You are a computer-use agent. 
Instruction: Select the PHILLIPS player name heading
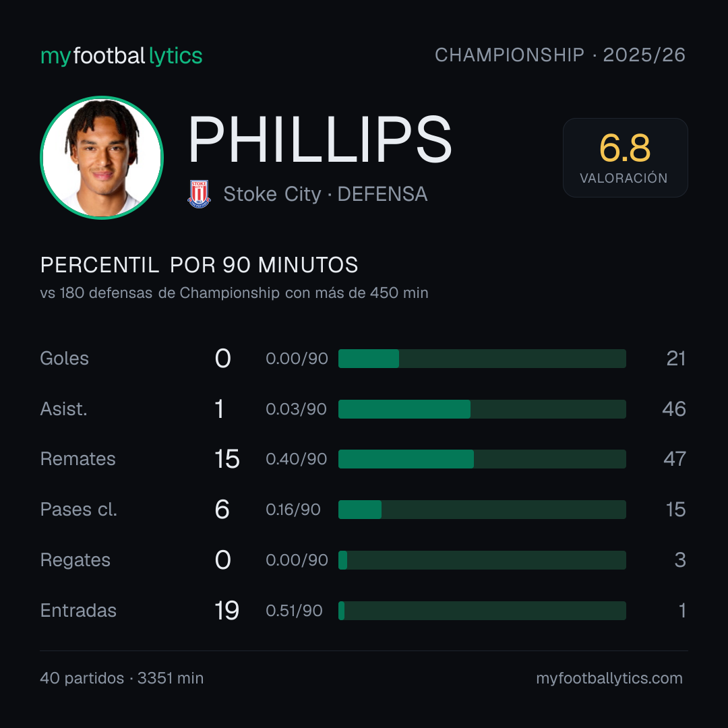(320, 140)
